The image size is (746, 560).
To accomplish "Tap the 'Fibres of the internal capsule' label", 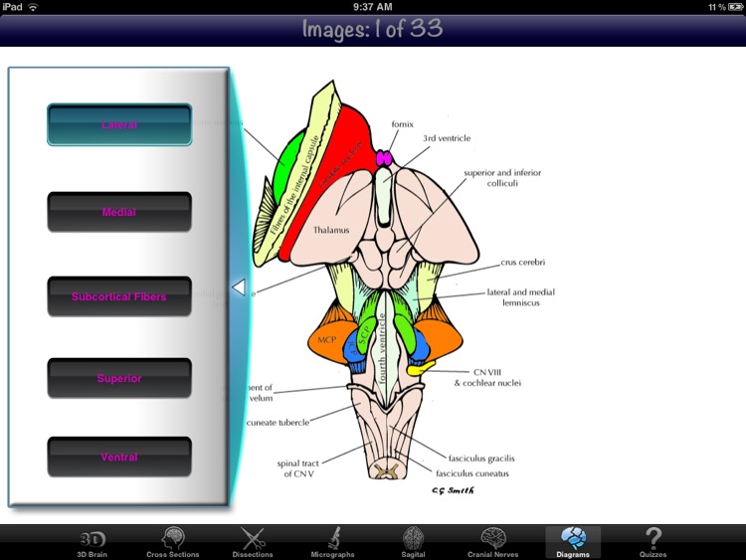I will 295,185.
